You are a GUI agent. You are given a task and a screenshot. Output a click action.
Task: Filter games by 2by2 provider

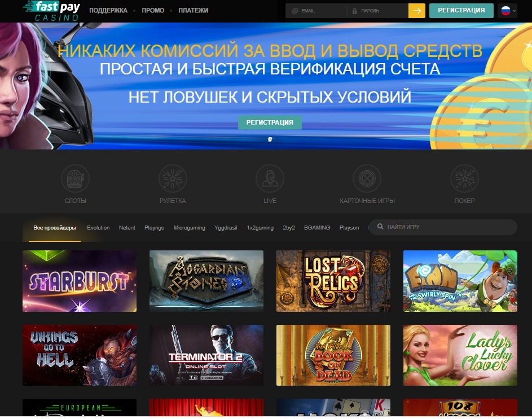289,228
